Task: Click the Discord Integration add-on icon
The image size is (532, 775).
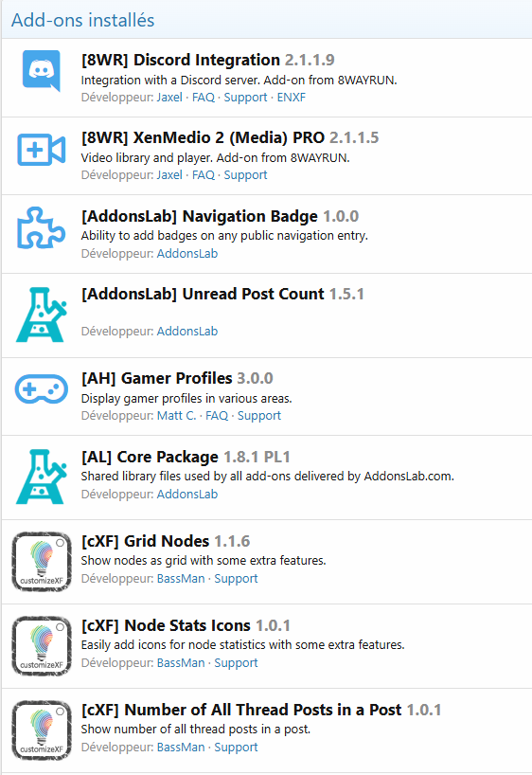Action: [x=42, y=71]
